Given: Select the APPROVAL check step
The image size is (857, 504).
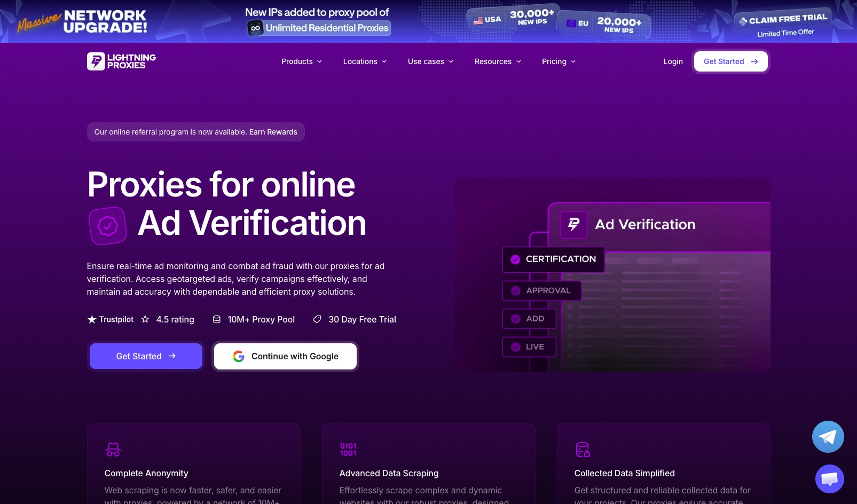Looking at the screenshot, I should point(541,290).
